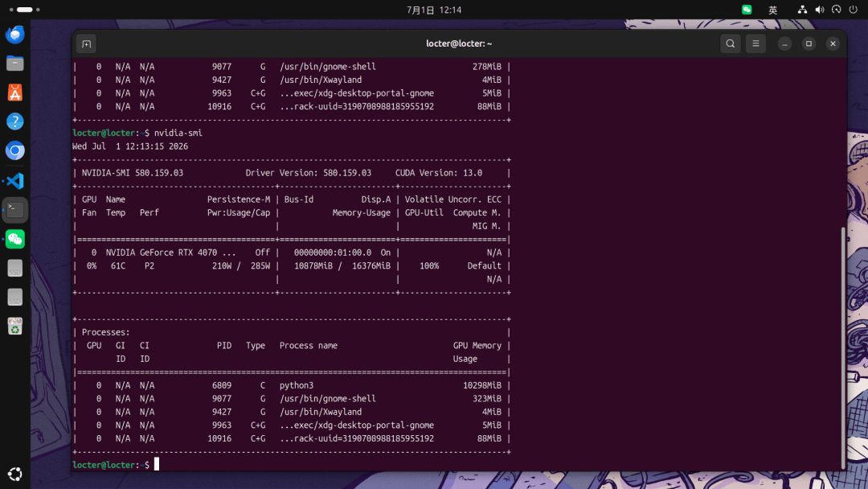Click the P2 performance state value
This screenshot has width=868, height=489.
point(149,266)
